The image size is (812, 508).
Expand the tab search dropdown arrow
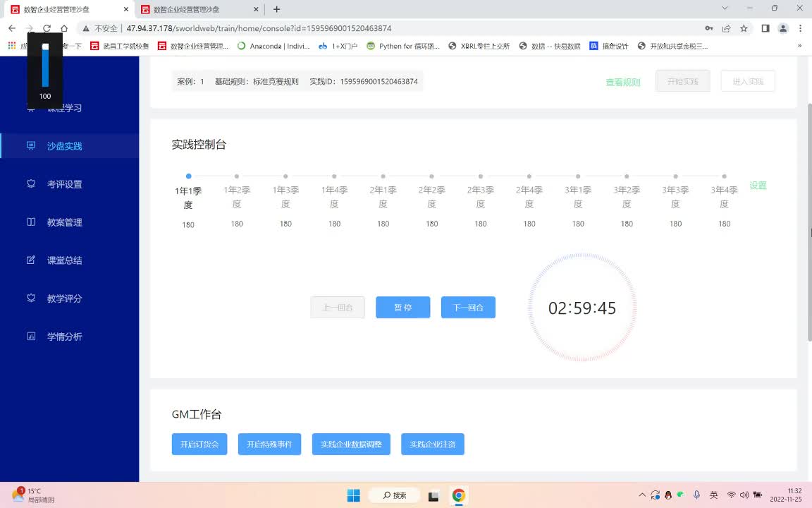(725, 8)
